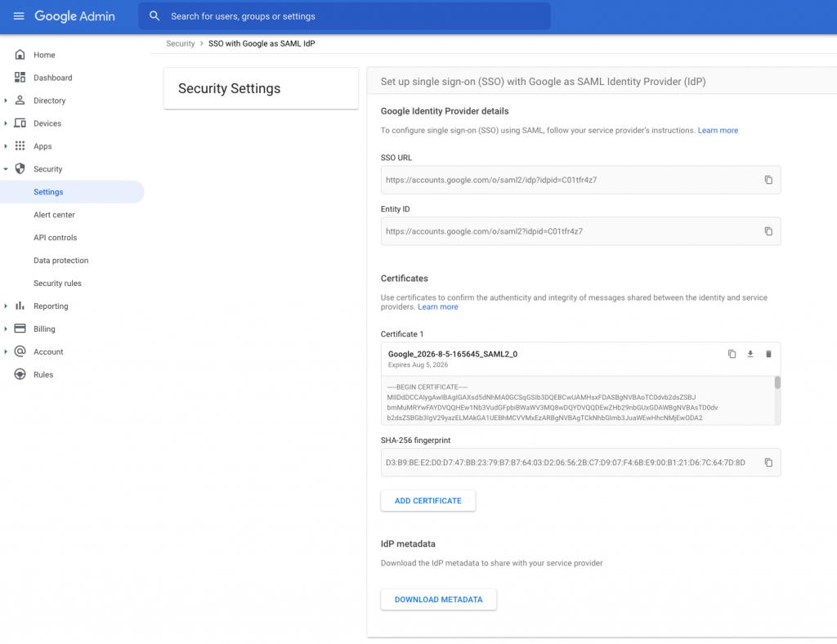Image resolution: width=837 pixels, height=644 pixels.
Task: Click the search magnifier icon
Action: (x=154, y=16)
